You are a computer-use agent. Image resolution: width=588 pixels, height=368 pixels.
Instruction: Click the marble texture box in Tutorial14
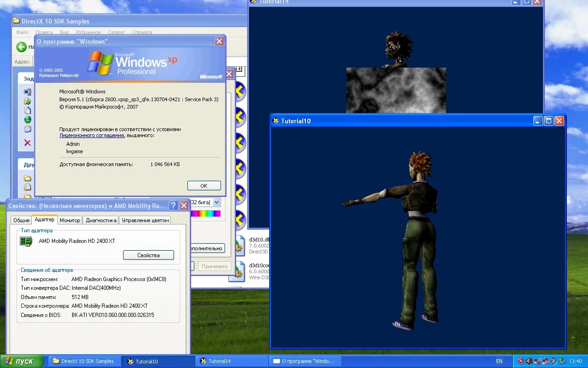(396, 90)
